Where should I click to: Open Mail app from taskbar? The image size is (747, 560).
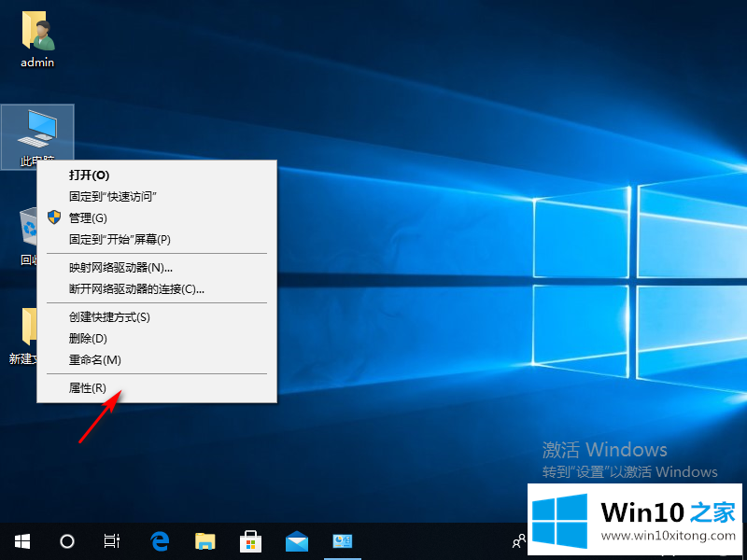tap(296, 541)
